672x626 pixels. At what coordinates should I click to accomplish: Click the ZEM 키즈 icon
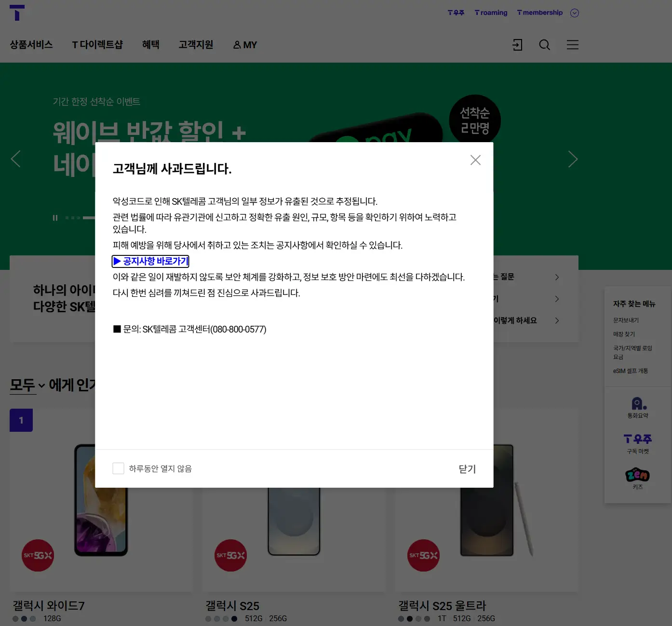coord(637,478)
